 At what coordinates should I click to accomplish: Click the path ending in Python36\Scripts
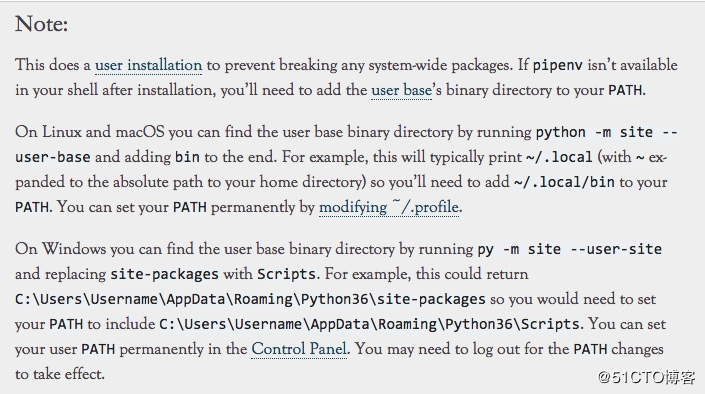coord(369,324)
